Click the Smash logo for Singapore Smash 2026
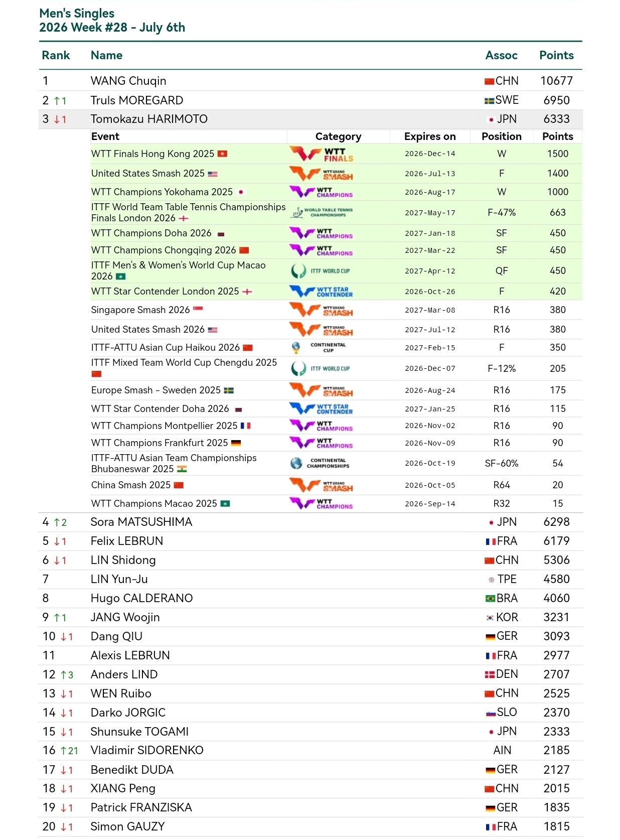The width and height of the screenshot is (620, 840). click(x=322, y=310)
